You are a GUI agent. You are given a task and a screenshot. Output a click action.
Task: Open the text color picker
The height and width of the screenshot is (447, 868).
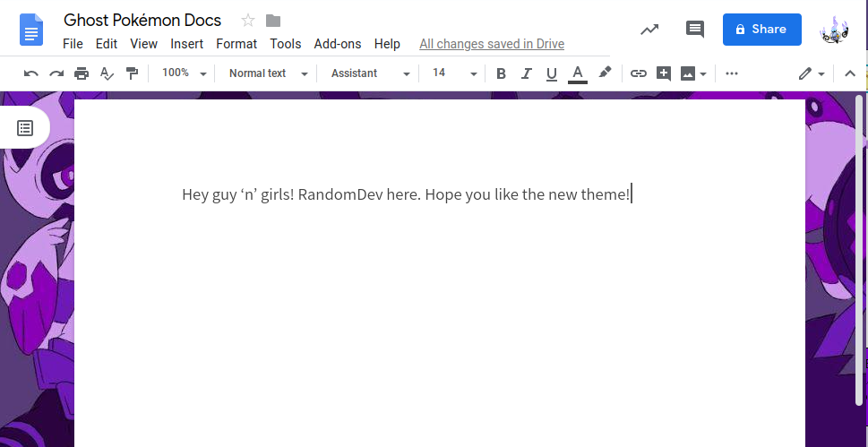(x=578, y=73)
